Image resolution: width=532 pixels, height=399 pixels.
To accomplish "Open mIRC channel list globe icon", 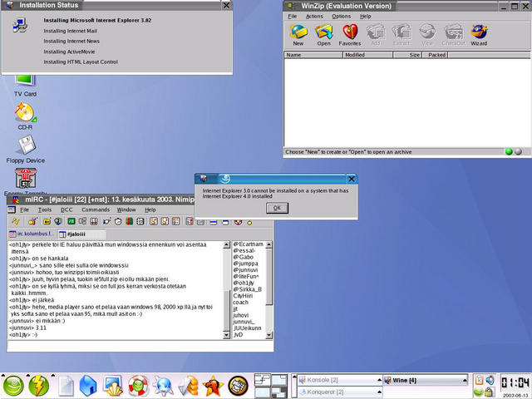I will tap(58, 222).
